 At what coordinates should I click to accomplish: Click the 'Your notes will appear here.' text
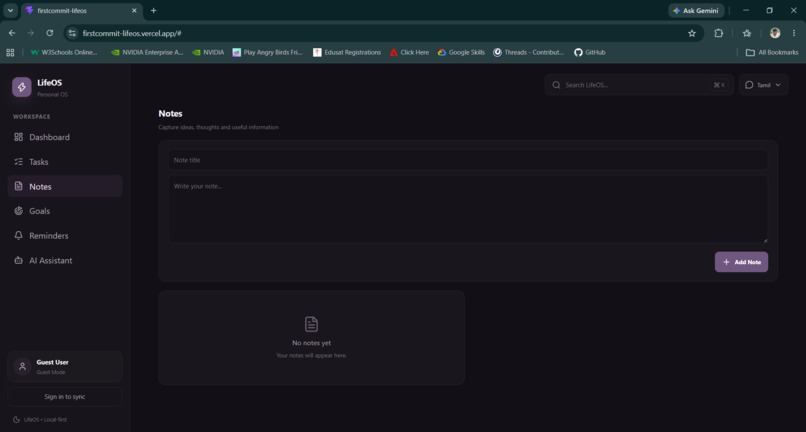click(x=312, y=355)
